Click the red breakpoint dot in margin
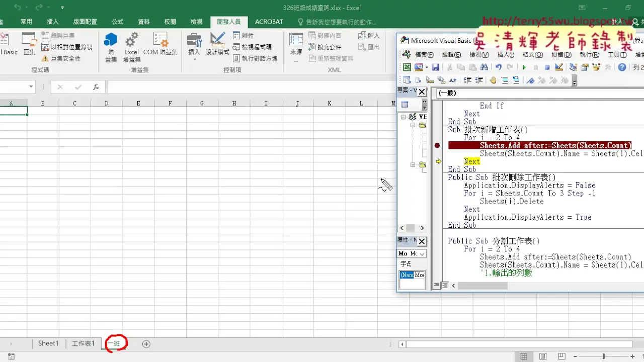Image resolution: width=644 pixels, height=362 pixels. click(437, 145)
